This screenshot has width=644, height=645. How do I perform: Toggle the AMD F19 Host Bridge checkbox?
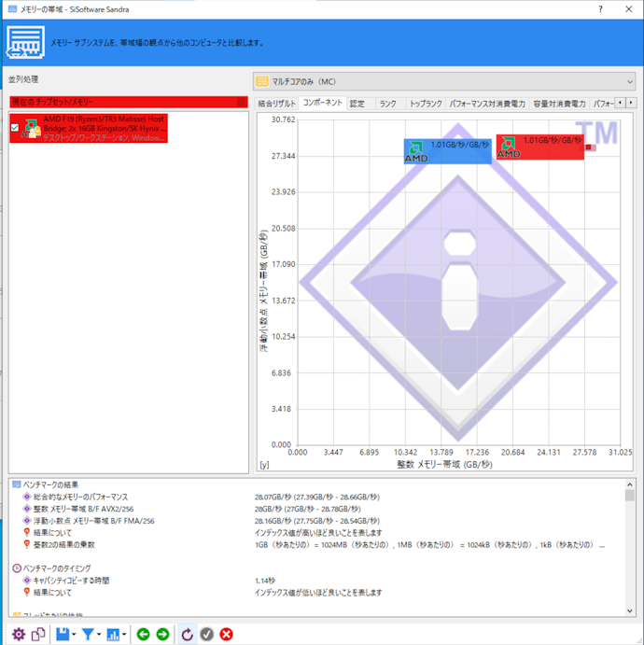point(15,128)
